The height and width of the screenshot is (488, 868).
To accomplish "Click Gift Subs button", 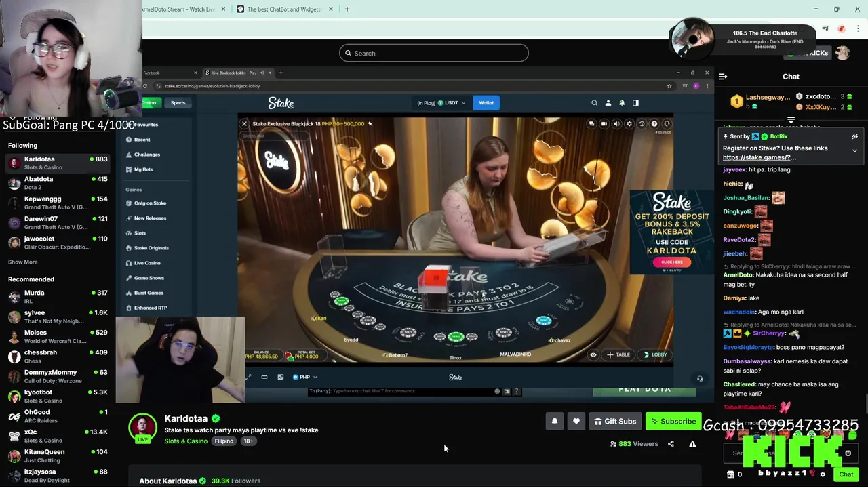I will pyautogui.click(x=615, y=422).
